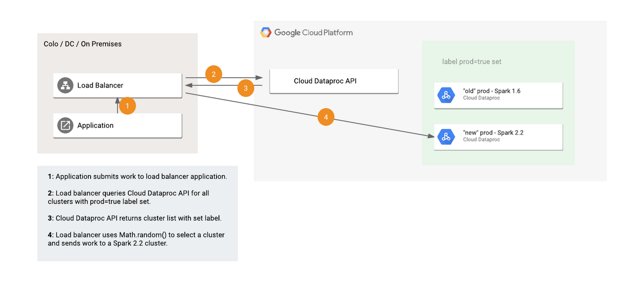Click the Google Cloud Platform title text
Viewport: 644px width, 282px height.
(314, 33)
